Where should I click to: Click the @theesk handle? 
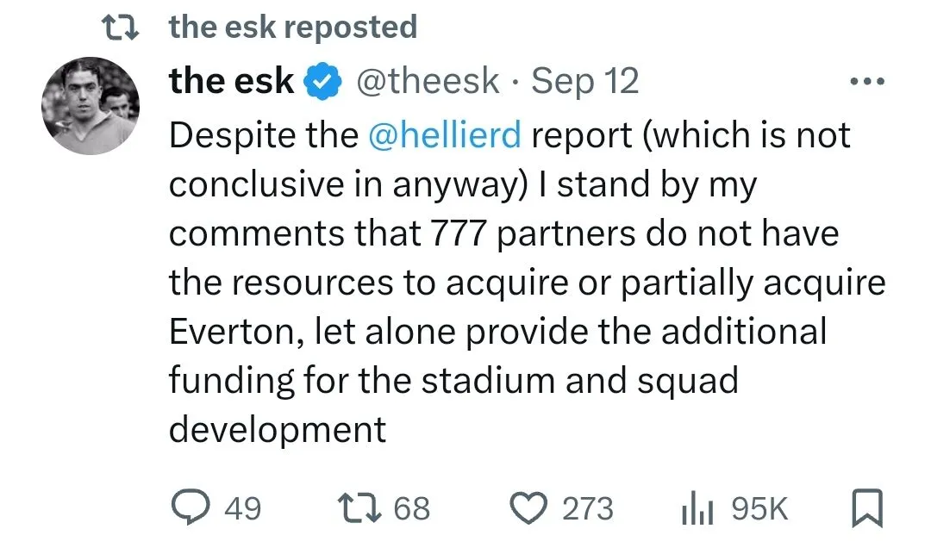[428, 82]
